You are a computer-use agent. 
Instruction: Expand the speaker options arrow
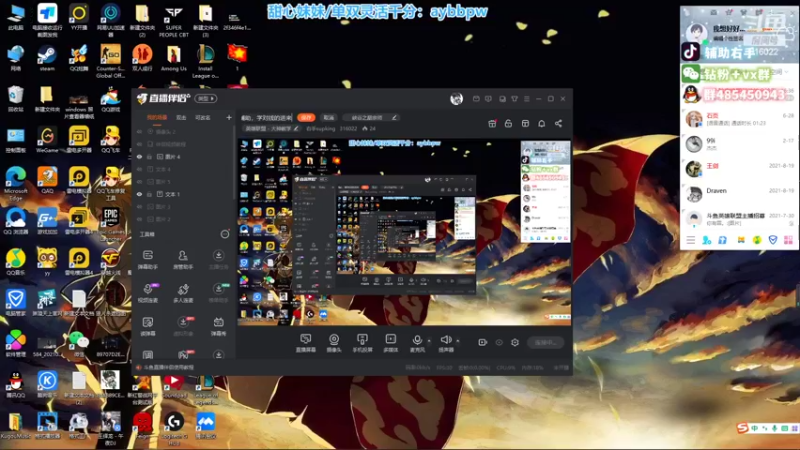click(458, 340)
